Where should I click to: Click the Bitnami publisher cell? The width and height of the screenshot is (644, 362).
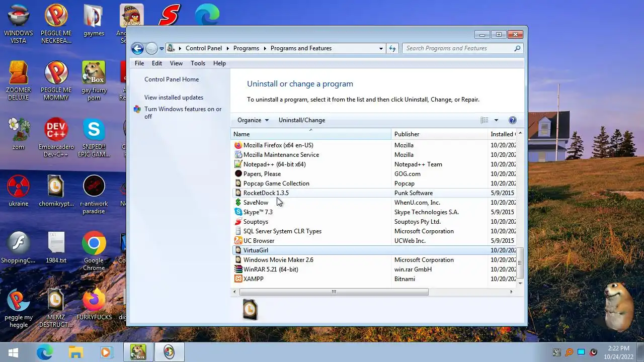coord(405,279)
